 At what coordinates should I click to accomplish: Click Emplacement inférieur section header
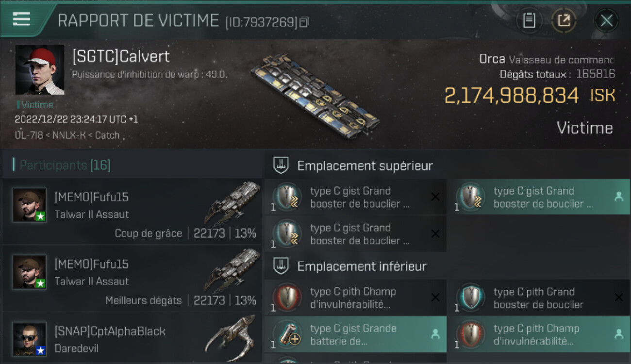point(362,266)
